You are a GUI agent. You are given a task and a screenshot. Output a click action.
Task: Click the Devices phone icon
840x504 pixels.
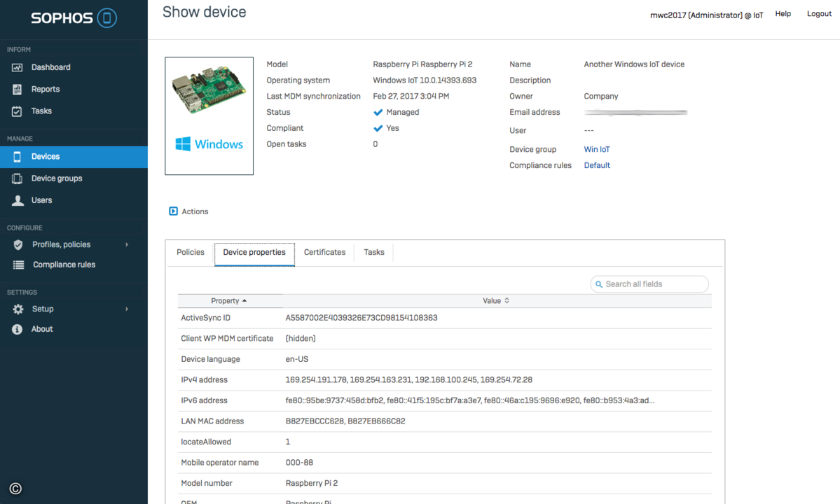click(x=17, y=157)
